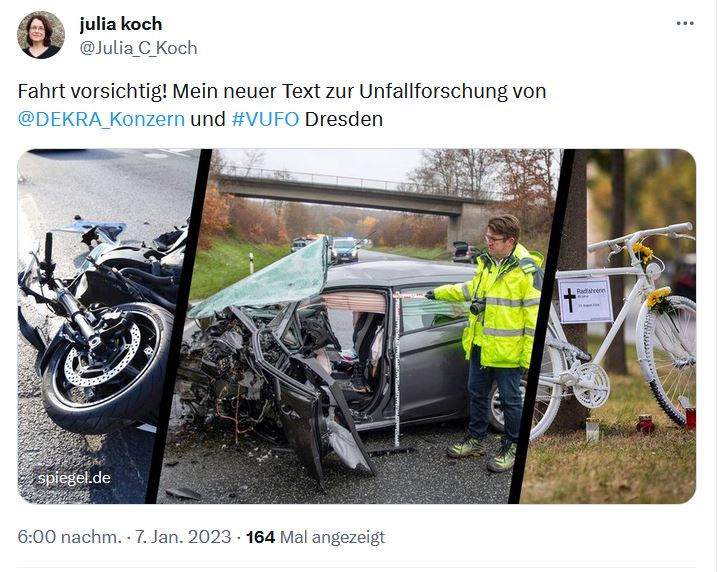This screenshot has height=572, width=718.
Task: Click julia koch's profile avatar
Action: tap(41, 35)
